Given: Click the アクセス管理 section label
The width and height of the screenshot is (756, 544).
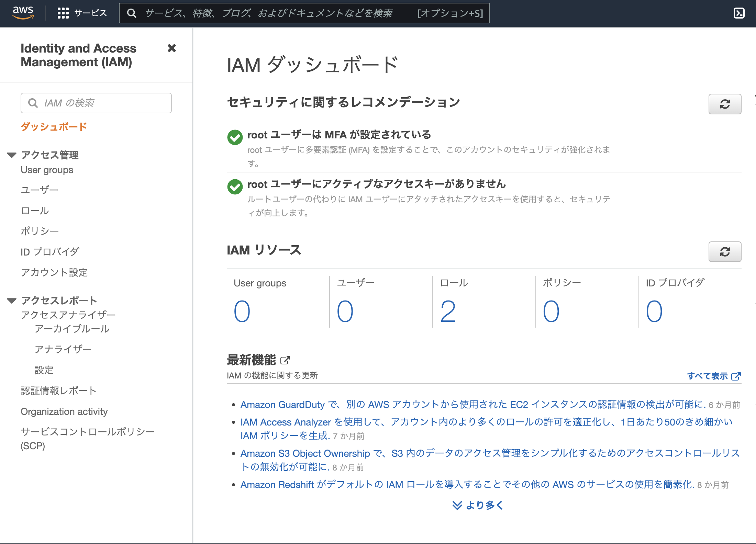Looking at the screenshot, I should (x=50, y=155).
